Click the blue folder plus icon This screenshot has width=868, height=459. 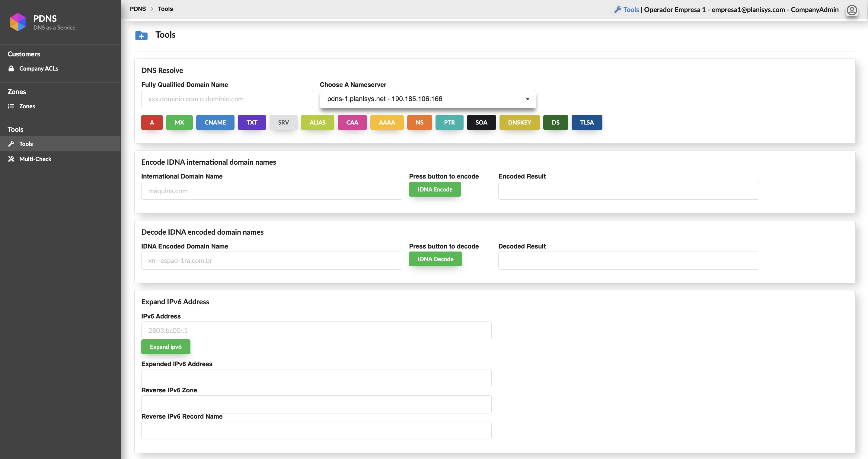(141, 35)
